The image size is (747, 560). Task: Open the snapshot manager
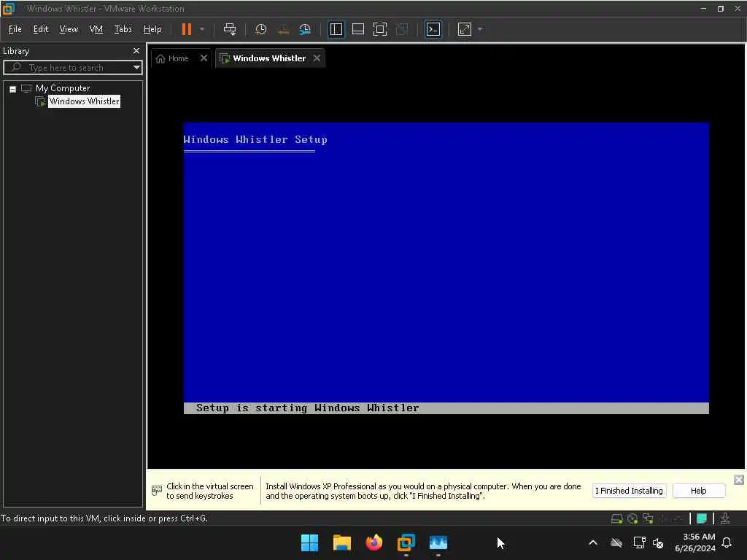coord(305,29)
